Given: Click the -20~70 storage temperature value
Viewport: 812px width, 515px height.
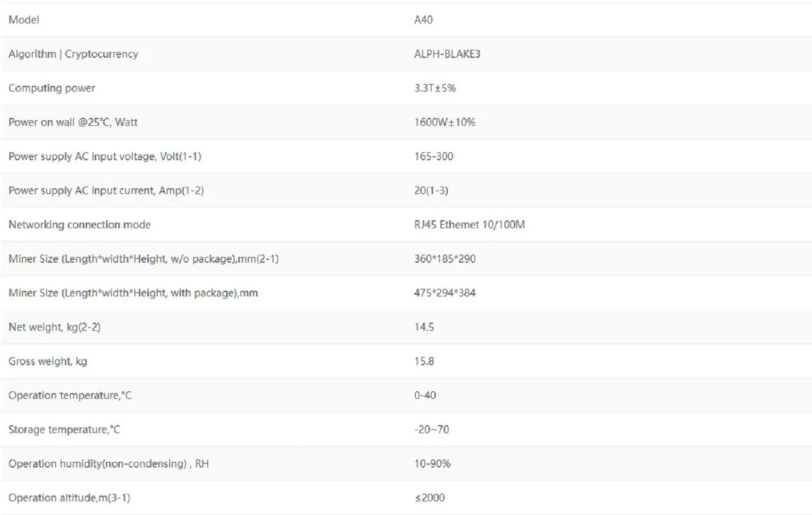Looking at the screenshot, I should tap(432, 429).
